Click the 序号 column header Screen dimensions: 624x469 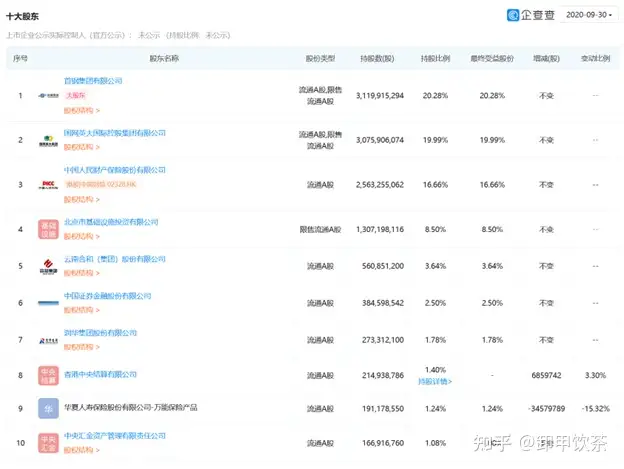click(x=20, y=58)
